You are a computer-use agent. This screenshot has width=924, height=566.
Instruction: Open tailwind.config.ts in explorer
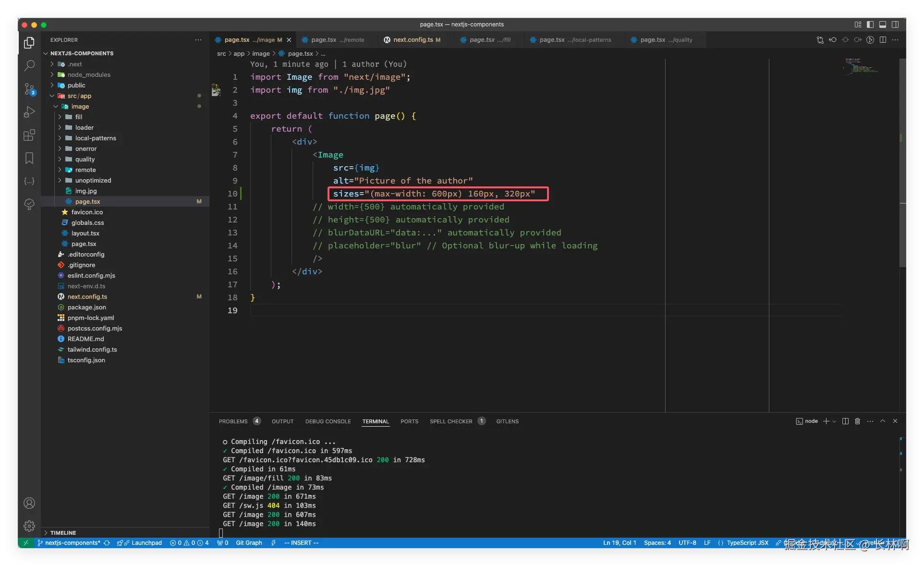point(92,349)
